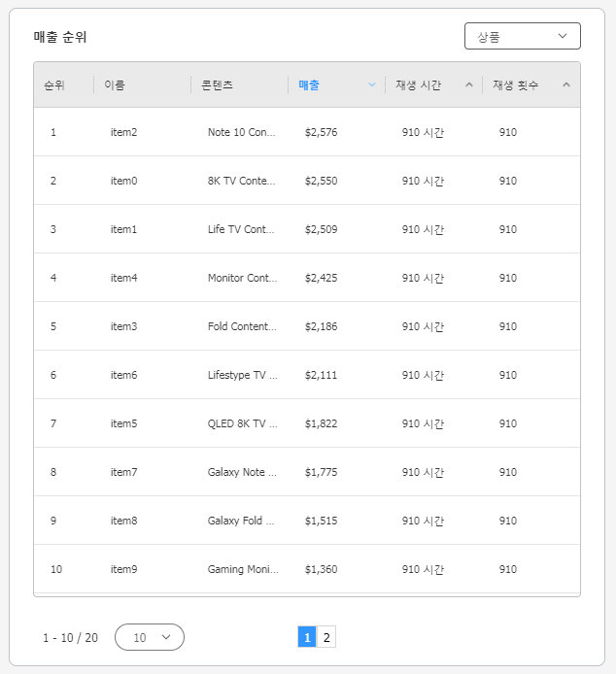616x674 pixels.
Task: Click the 이름 column header
Action: (115, 85)
